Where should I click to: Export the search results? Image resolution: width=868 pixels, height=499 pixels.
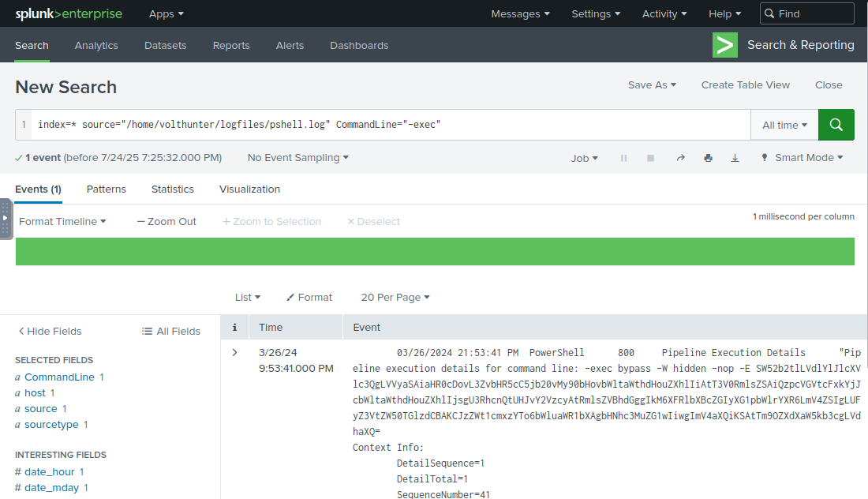point(735,157)
